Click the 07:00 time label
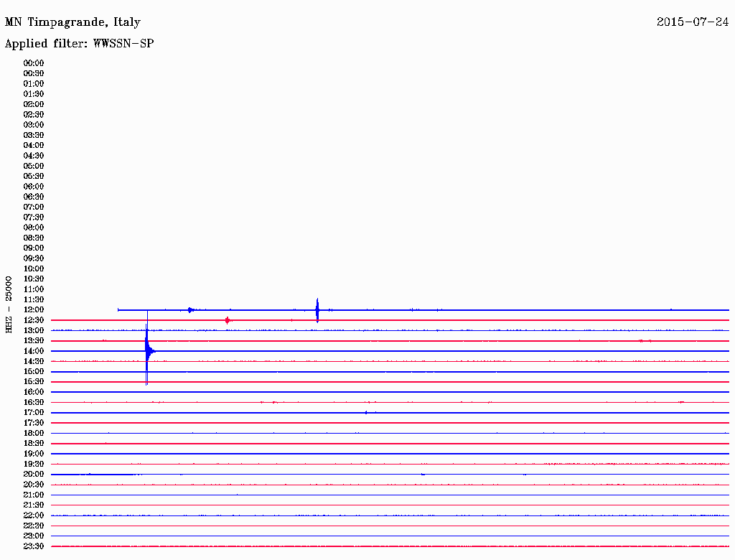This screenshot has width=735, height=560. tap(33, 207)
